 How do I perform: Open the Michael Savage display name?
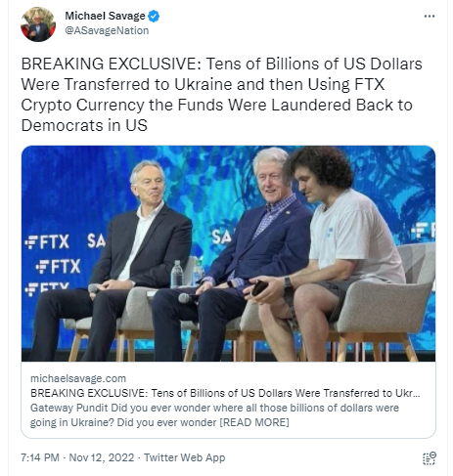coord(105,16)
